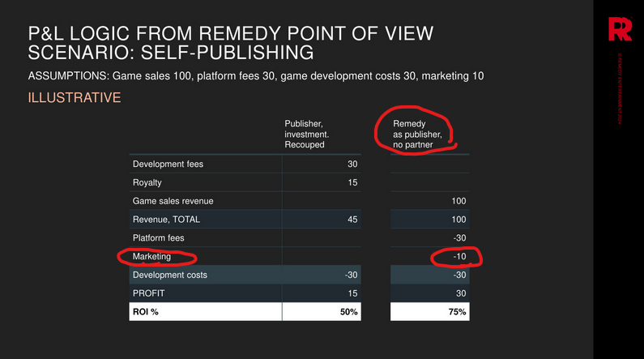Click Development costs -30 in Remedy column
The image size is (644, 359).
coord(459,275)
